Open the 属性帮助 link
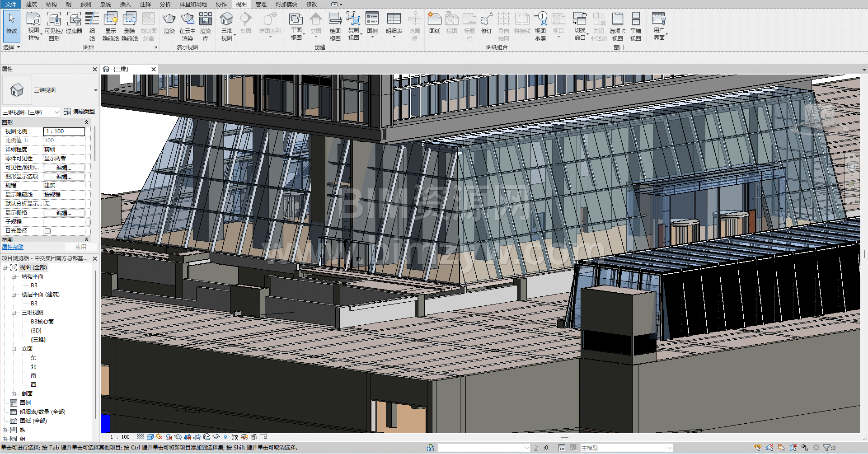The height and width of the screenshot is (454, 868). 13,247
